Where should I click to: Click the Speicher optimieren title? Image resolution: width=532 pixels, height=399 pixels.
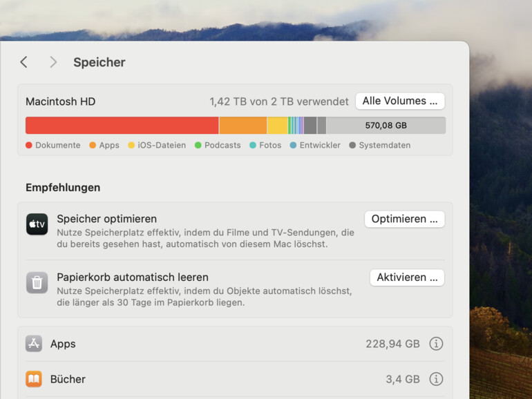click(x=107, y=219)
